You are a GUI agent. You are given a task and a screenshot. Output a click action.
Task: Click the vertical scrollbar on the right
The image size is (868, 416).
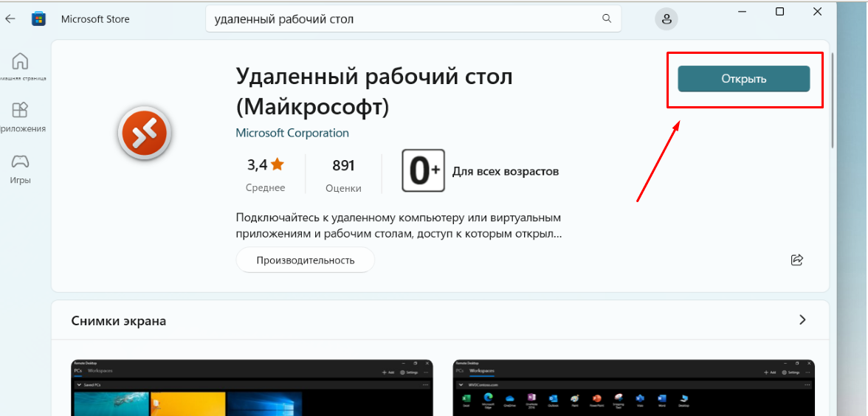[833, 100]
